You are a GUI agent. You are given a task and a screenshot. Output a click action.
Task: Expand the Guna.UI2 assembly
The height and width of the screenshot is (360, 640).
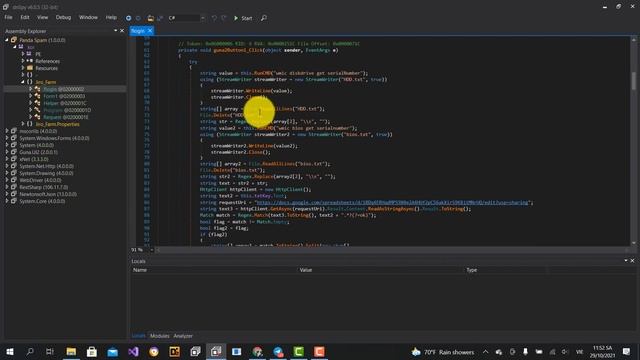pyautogui.click(x=7, y=152)
